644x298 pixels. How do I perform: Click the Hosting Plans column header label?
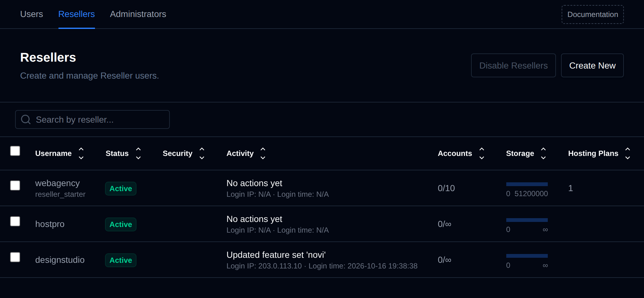[x=593, y=153]
